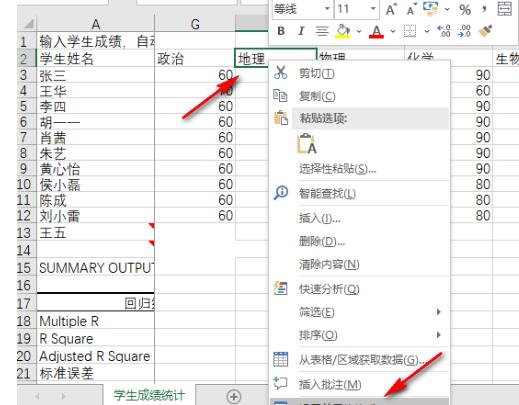Expand the font name dropdown
519x405 pixels.
click(x=327, y=9)
